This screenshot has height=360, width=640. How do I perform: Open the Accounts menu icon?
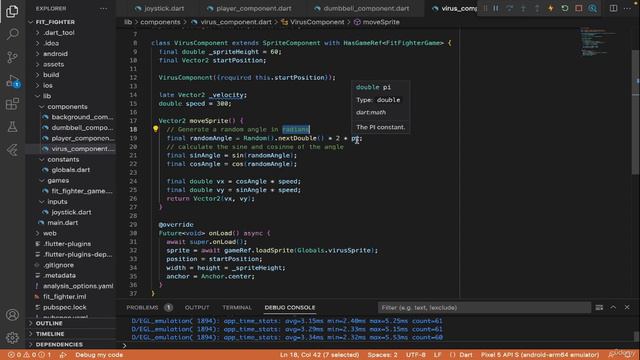click(x=12, y=315)
